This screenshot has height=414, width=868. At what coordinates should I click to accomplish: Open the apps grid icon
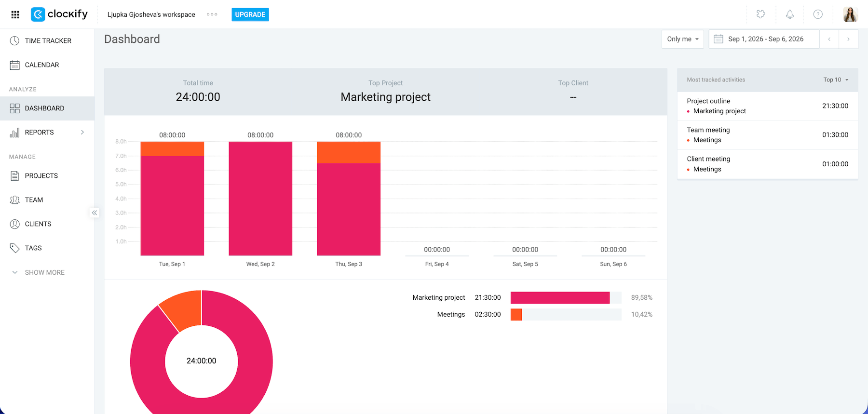pyautogui.click(x=15, y=14)
